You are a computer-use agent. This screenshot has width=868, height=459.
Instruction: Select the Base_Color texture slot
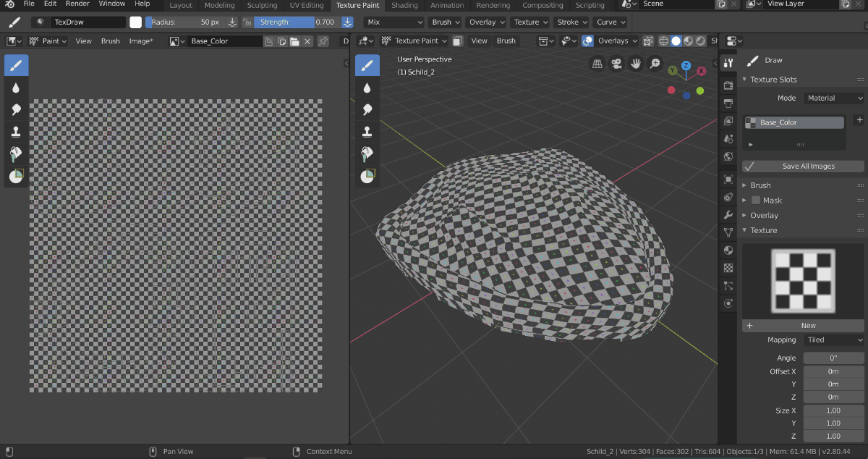click(x=793, y=122)
